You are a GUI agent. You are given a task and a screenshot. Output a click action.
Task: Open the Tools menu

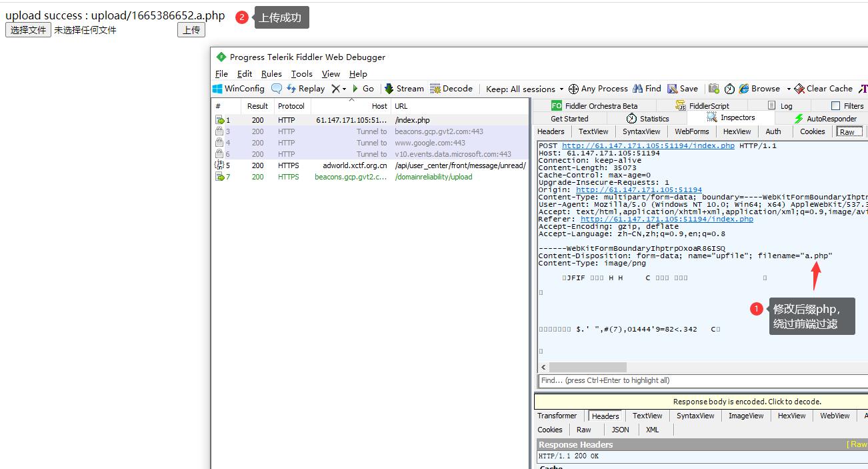click(x=301, y=74)
